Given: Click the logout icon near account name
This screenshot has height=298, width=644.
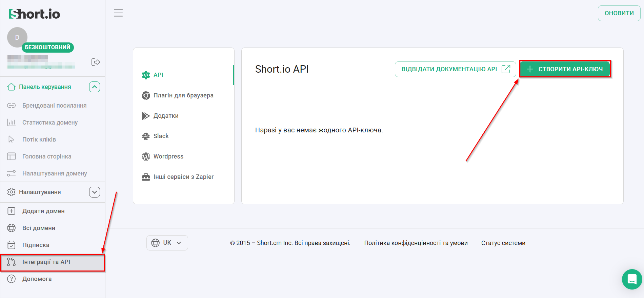Looking at the screenshot, I should [x=96, y=62].
